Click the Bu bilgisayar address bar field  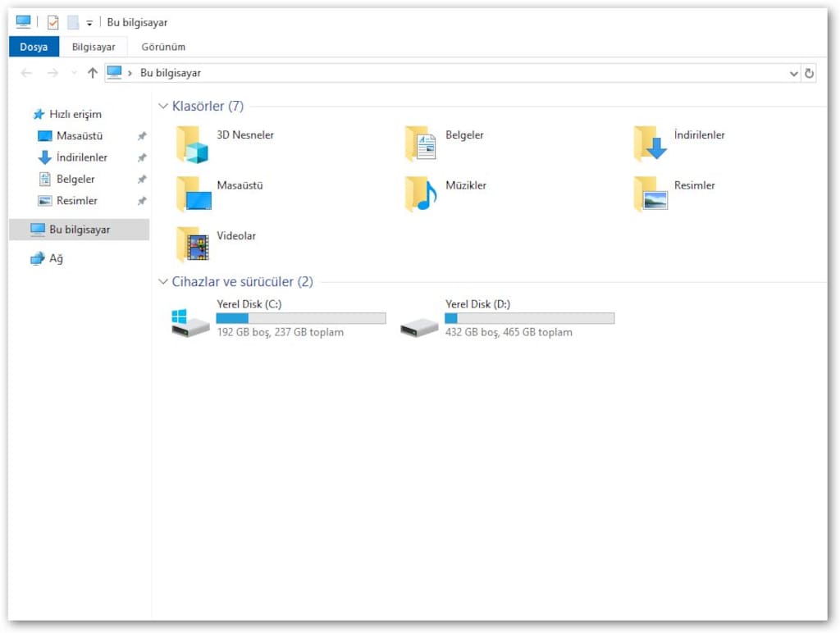click(453, 73)
